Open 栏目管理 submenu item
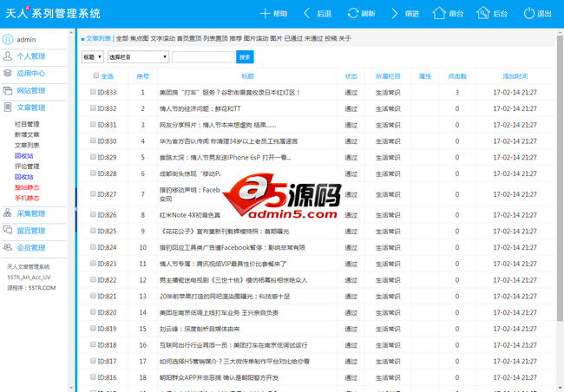Viewport: 564px width, 392px height. 27,124
